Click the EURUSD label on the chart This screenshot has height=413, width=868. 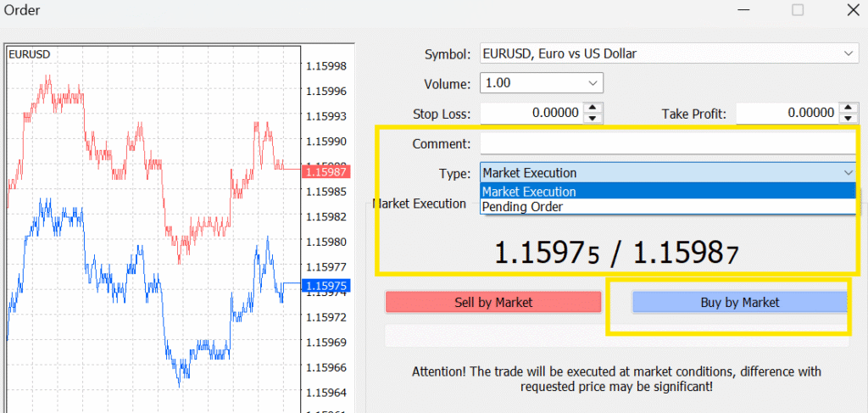[x=29, y=54]
